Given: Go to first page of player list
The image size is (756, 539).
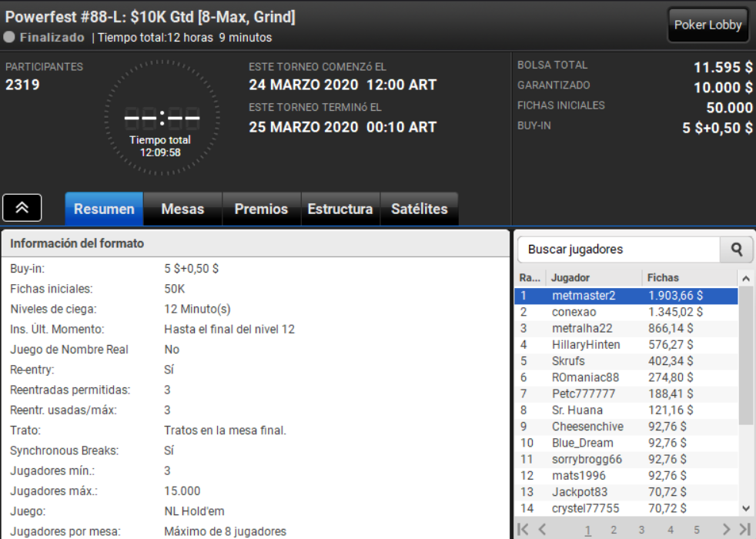Looking at the screenshot, I should pos(523,529).
